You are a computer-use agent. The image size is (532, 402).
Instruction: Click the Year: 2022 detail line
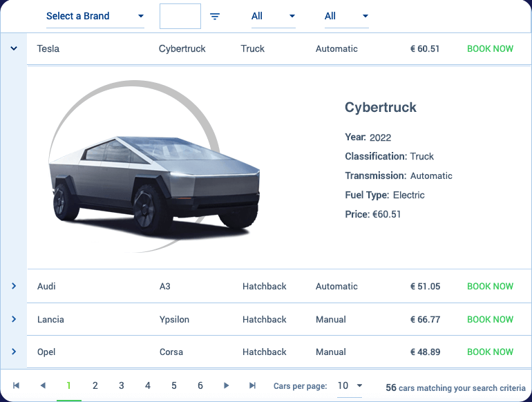[x=368, y=137]
